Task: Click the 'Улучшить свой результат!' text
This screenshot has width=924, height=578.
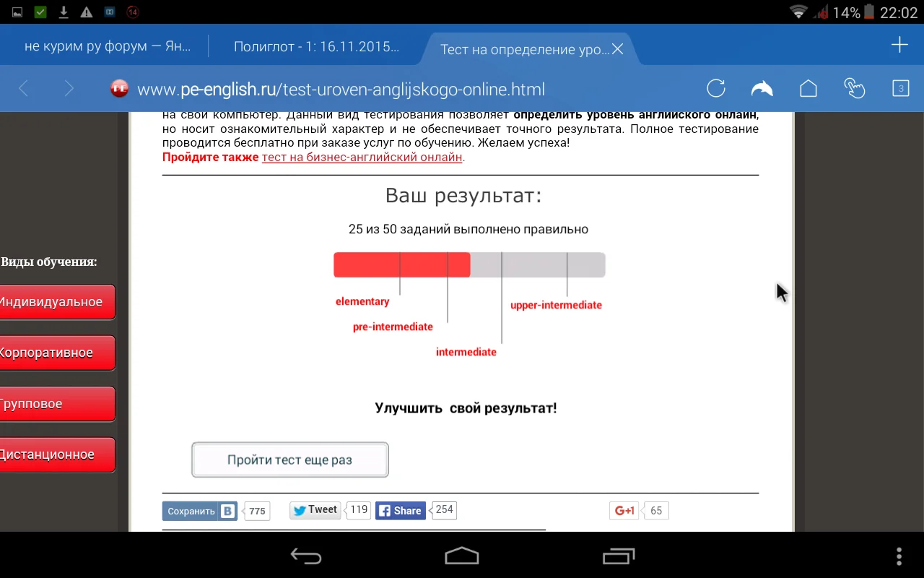Action: pyautogui.click(x=466, y=408)
